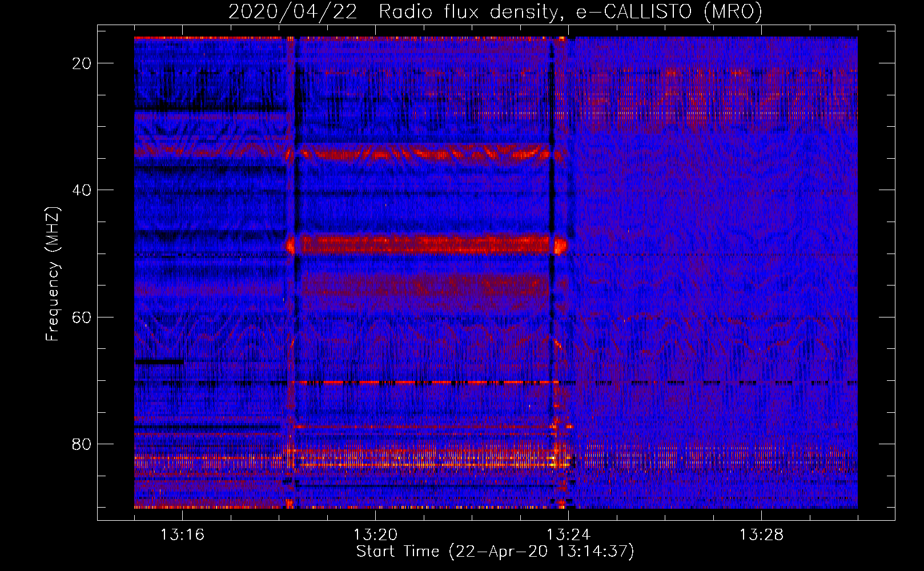Click the '80' frequency tick label
Image resolution: width=924 pixels, height=571 pixels.
click(82, 444)
